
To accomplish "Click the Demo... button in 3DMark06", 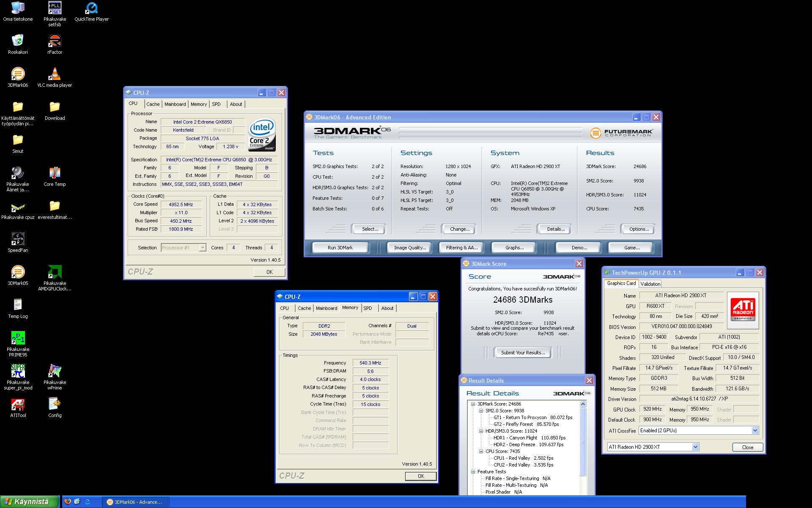I will pyautogui.click(x=579, y=248).
